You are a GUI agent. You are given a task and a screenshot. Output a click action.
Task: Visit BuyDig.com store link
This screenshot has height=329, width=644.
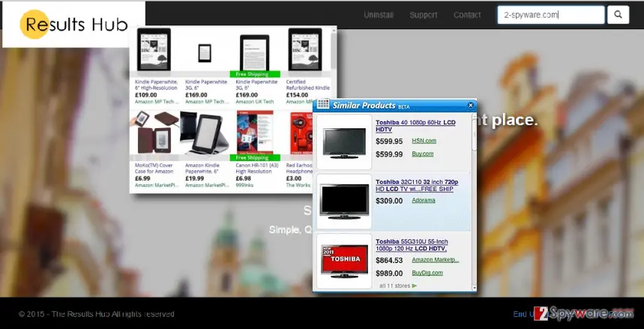(427, 273)
